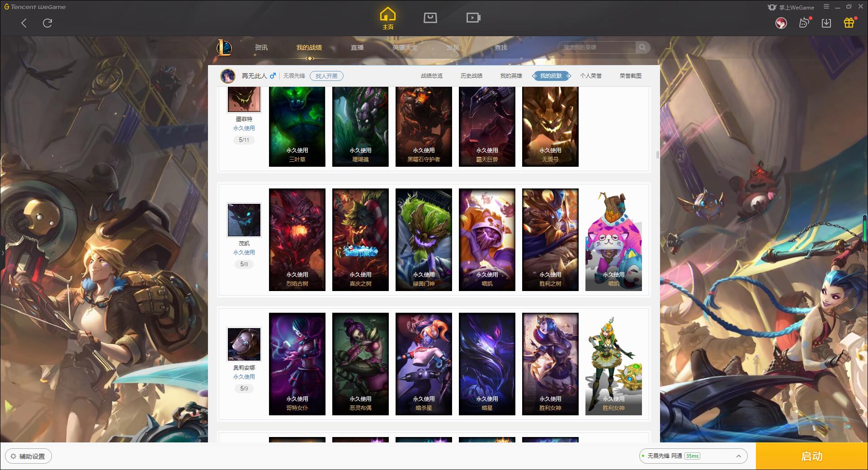Open the 英雄大全 tab
This screenshot has height=470, width=868.
405,47
